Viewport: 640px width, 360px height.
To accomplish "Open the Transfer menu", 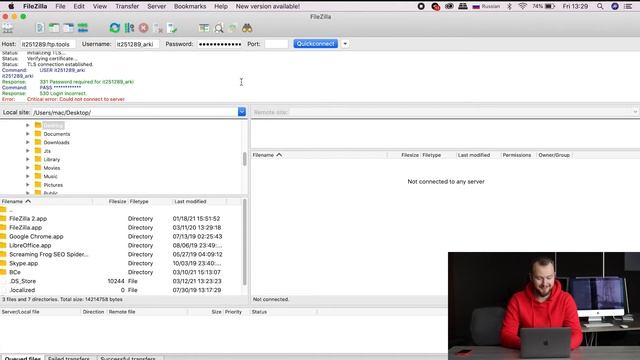I will [x=127, y=6].
